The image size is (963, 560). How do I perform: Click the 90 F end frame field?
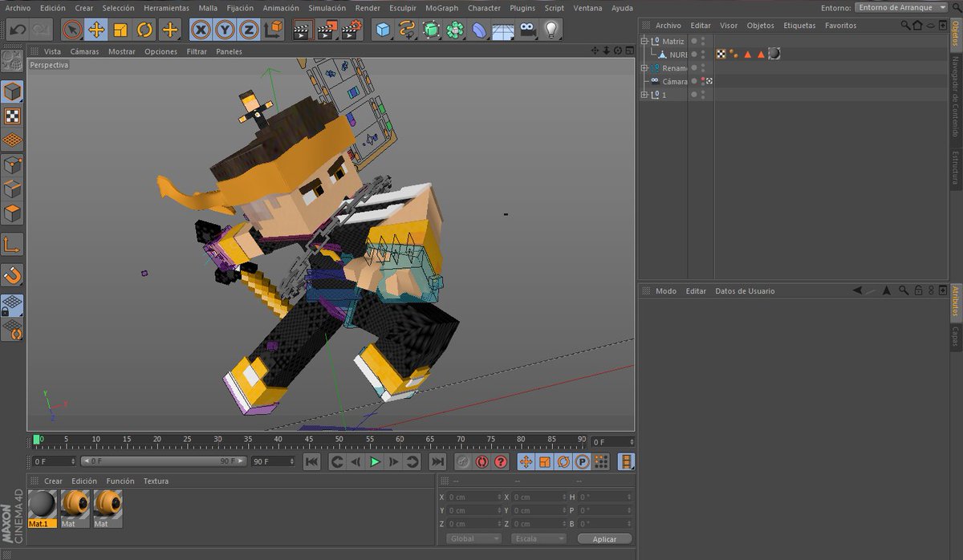pyautogui.click(x=273, y=461)
